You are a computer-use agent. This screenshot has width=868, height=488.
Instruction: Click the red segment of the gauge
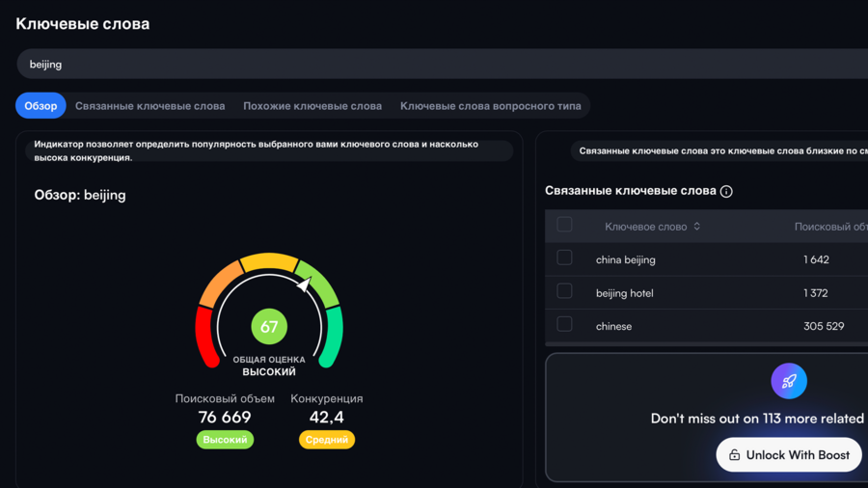(x=205, y=337)
